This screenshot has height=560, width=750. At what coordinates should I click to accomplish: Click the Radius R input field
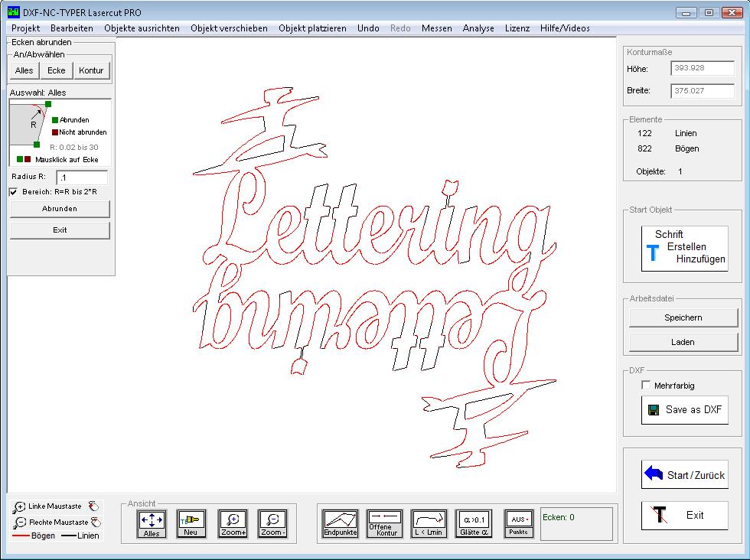pos(82,177)
